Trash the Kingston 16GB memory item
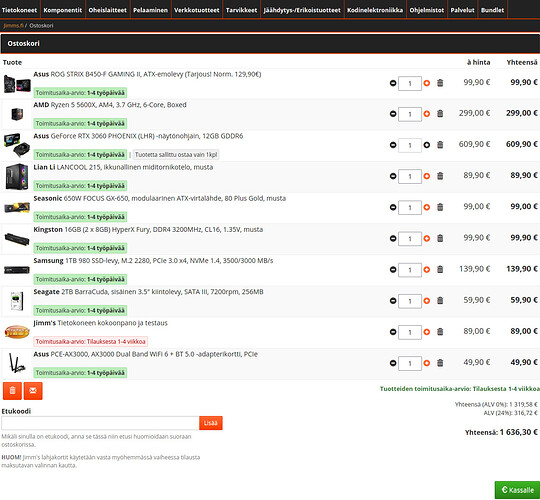The width and height of the screenshot is (540, 500). click(x=440, y=238)
